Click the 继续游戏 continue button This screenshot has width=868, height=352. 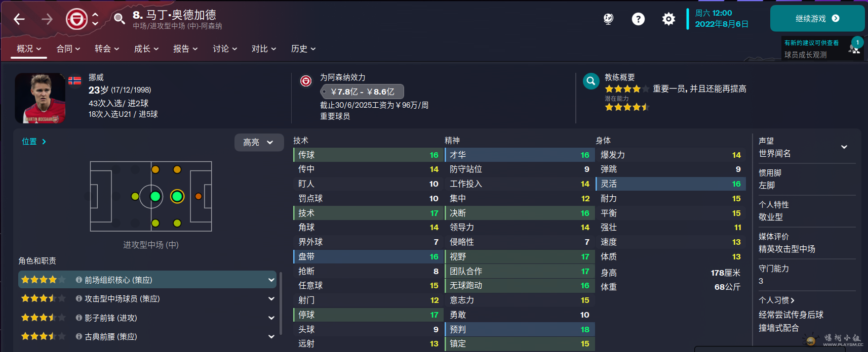tap(817, 19)
